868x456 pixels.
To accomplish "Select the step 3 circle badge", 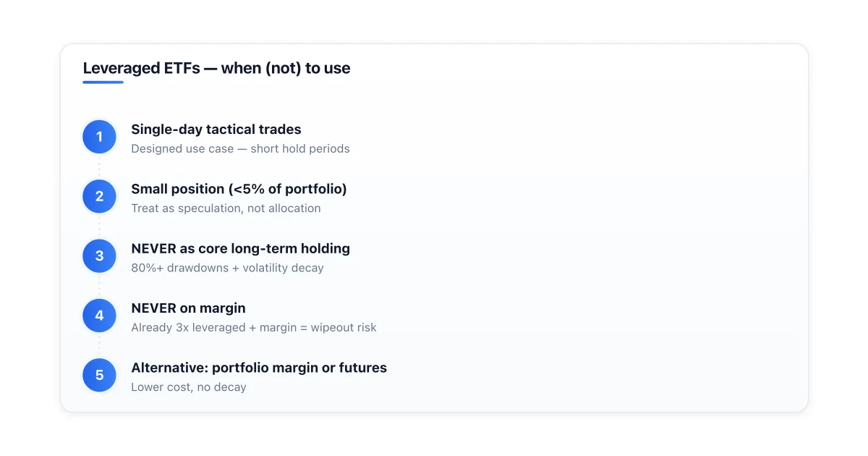I will (x=100, y=256).
